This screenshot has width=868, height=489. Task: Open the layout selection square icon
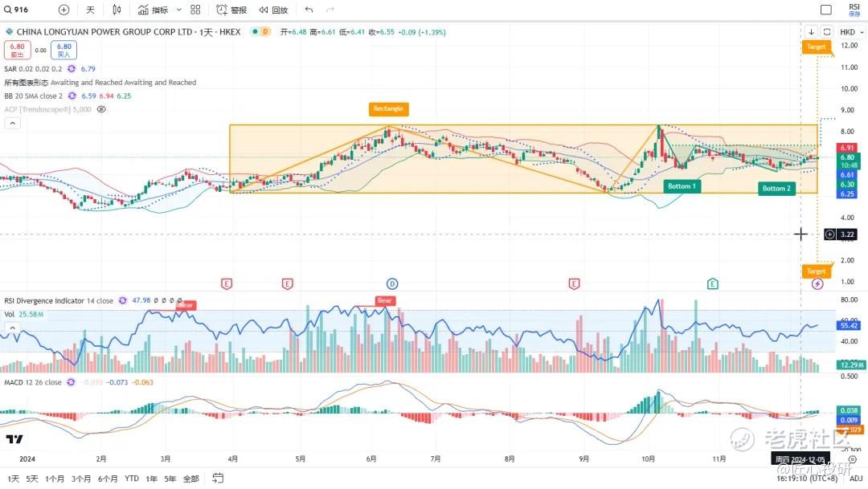click(826, 10)
